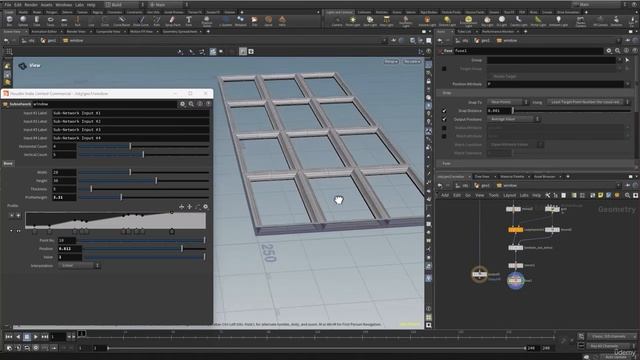The width and height of the screenshot is (640, 360).
Task: Open the Using target point dropdown
Action: pyautogui.click(x=588, y=102)
